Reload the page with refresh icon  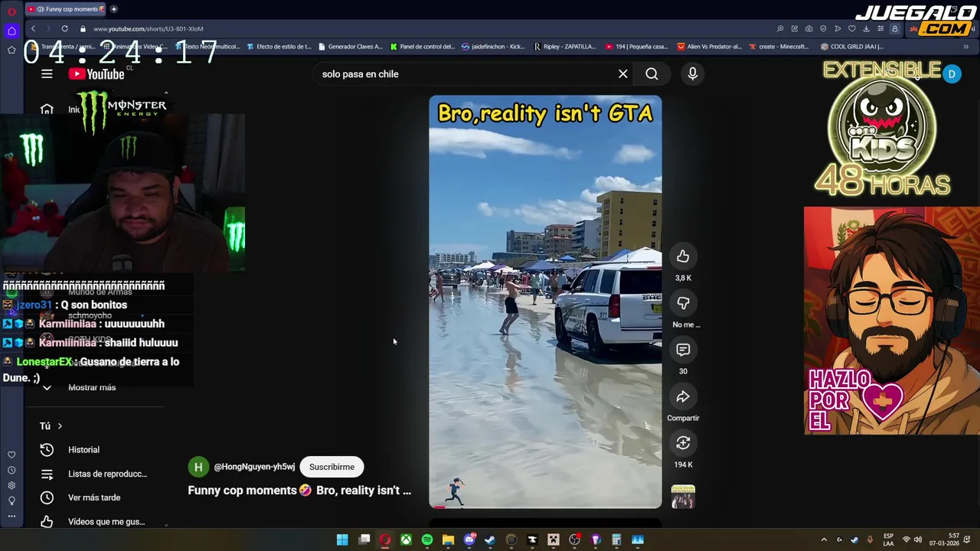[64, 28]
